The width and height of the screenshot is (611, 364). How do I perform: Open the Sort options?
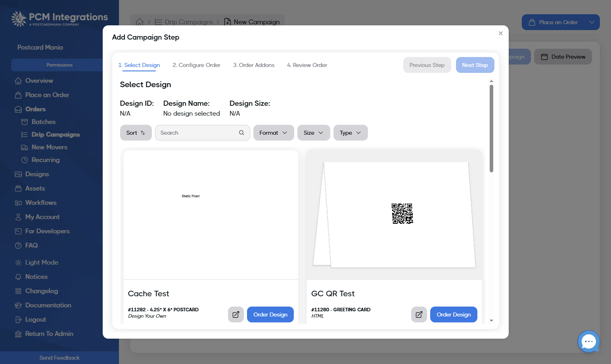pos(136,133)
